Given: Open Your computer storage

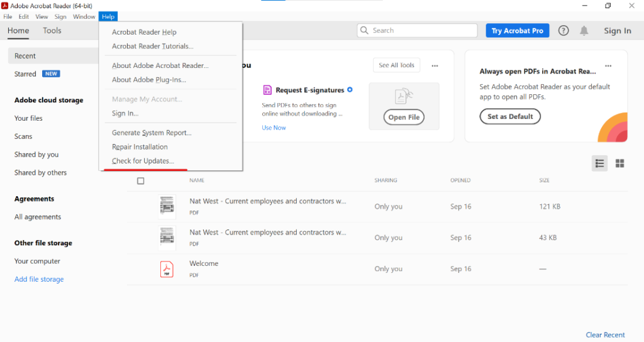Looking at the screenshot, I should (37, 261).
